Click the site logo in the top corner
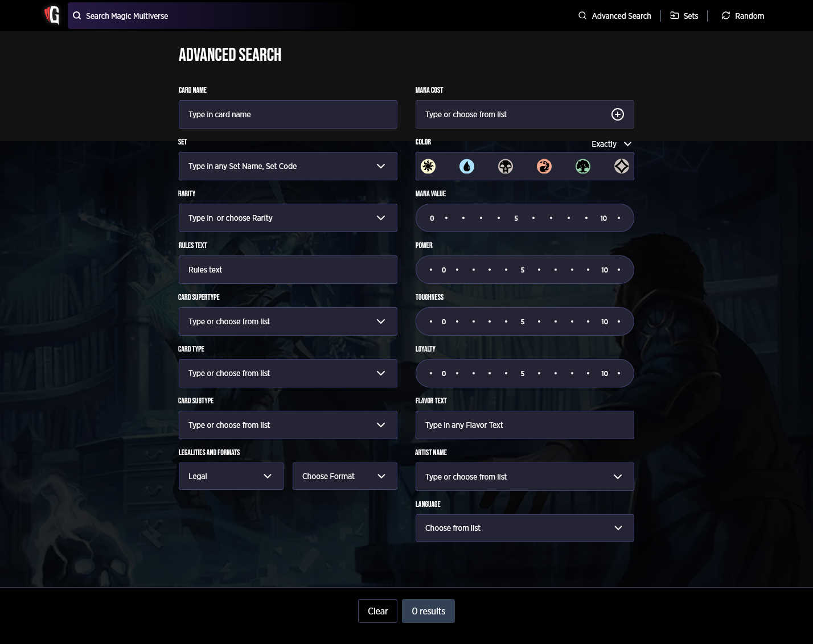The height and width of the screenshot is (644, 813). 51,15
